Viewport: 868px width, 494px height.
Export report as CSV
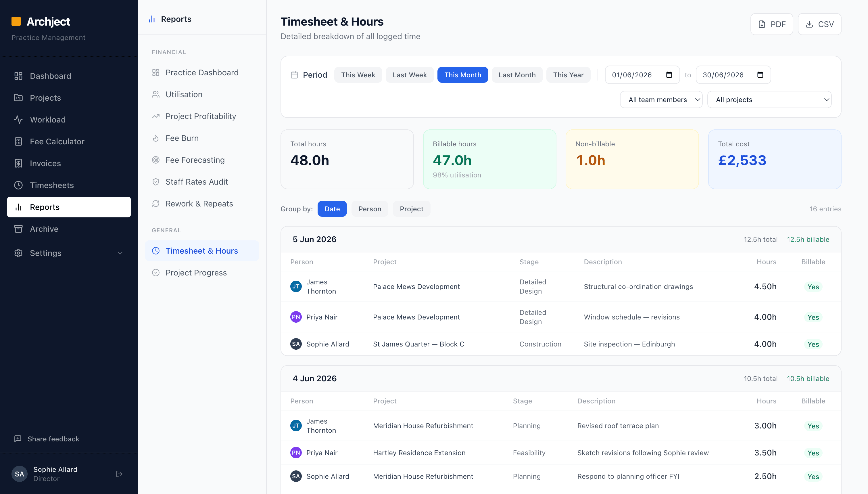pos(819,24)
